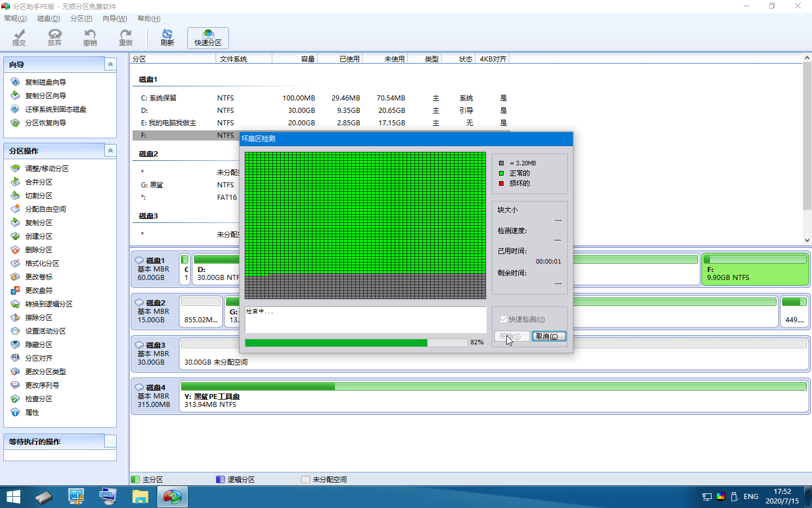Select 855.02M unallocated block on 磁盘2
This screenshot has height=508, width=812.
click(201, 312)
